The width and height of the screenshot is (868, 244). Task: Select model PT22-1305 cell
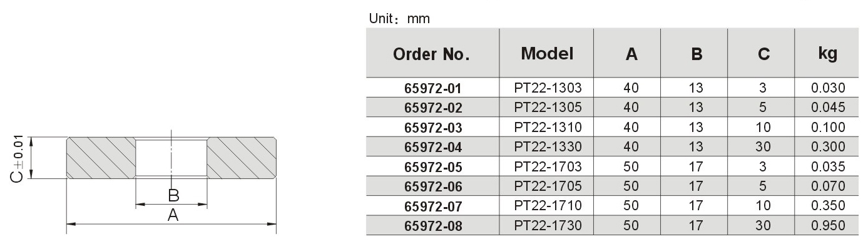coord(548,108)
